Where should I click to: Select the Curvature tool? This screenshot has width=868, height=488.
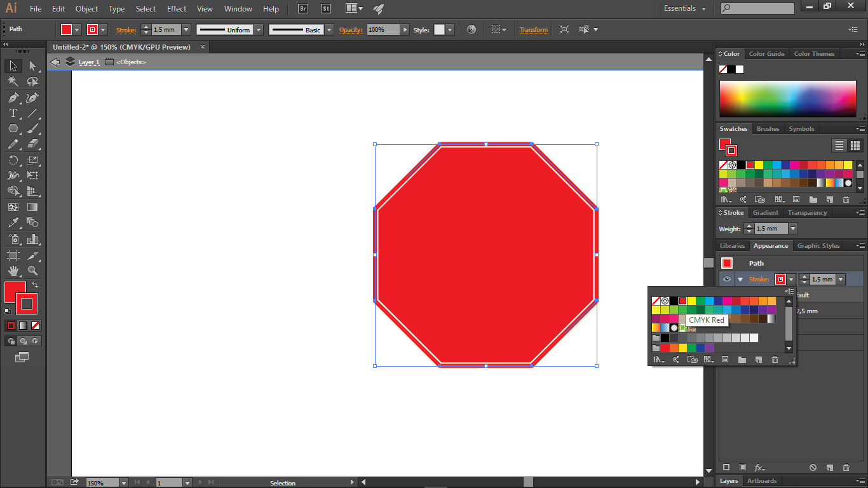coord(32,98)
